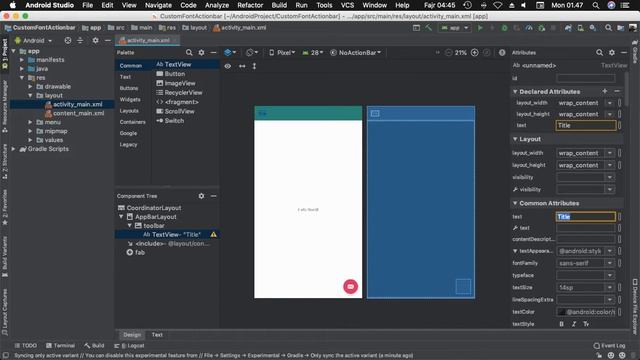The width and height of the screenshot is (640, 360).
Task: Search attributes with magnifier icon
Action: 599,53
